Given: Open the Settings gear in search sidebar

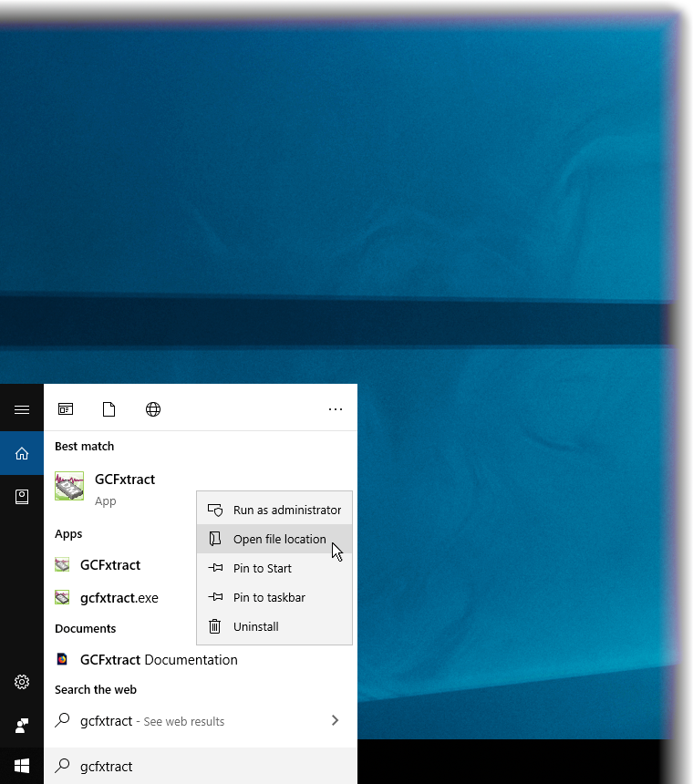Looking at the screenshot, I should coord(22,682).
